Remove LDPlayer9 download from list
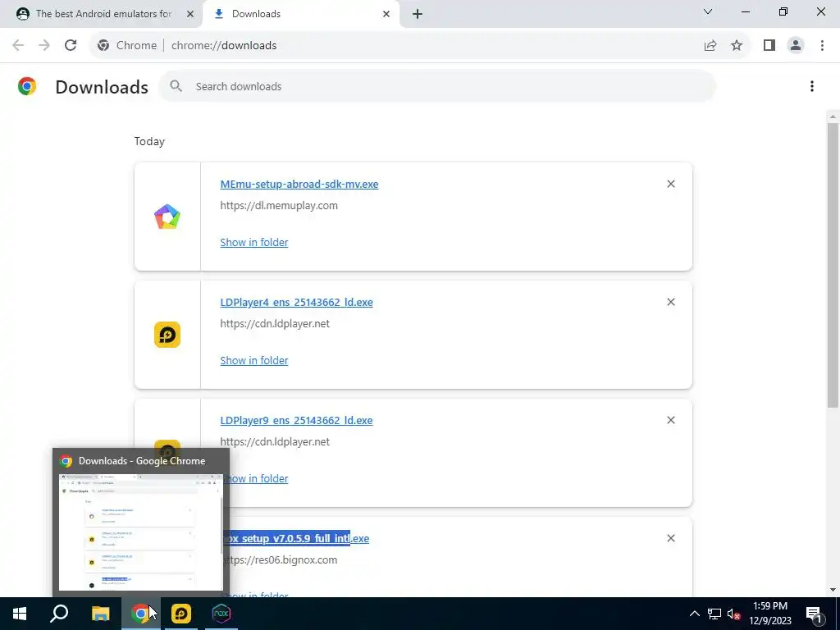 (x=671, y=420)
